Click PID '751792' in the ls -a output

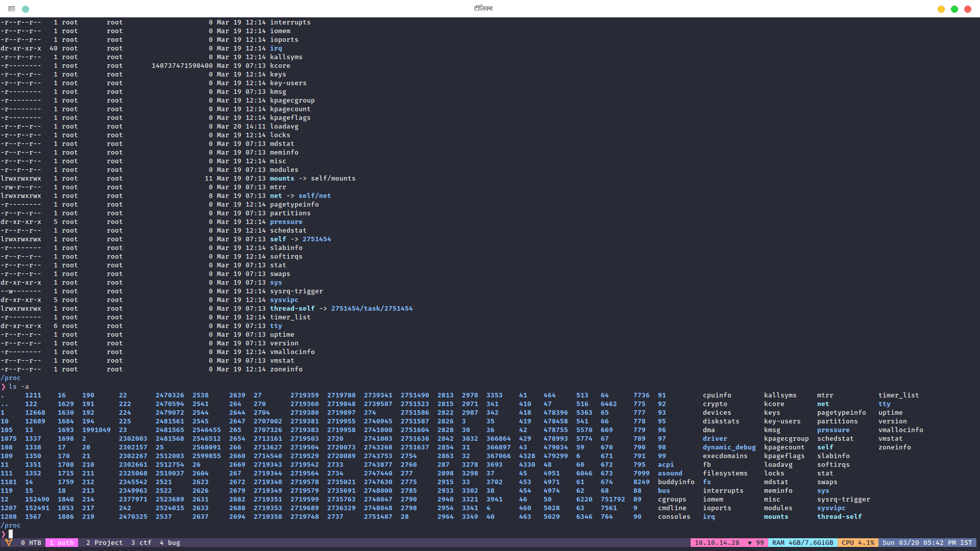[613, 499]
